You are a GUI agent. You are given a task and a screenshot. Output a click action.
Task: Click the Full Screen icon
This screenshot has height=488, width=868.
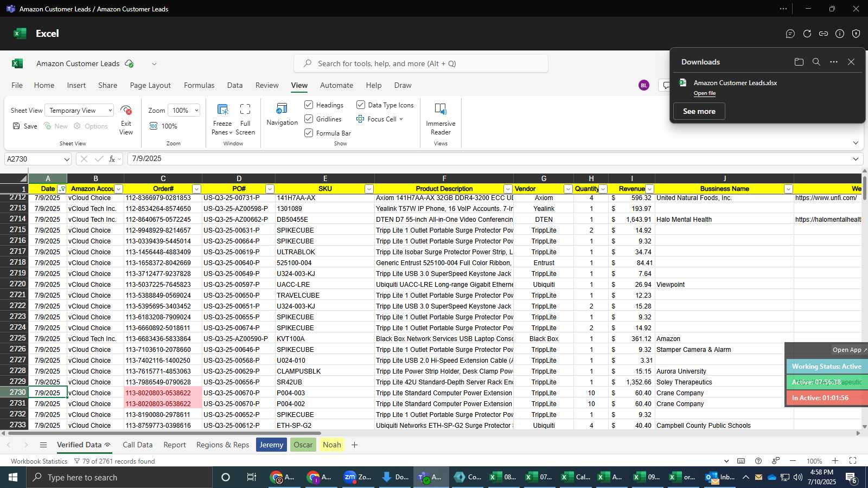click(245, 109)
